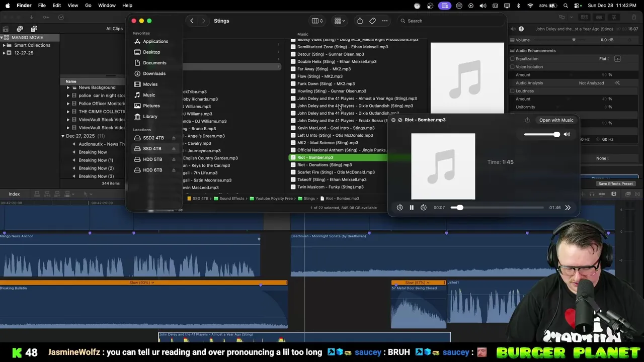Open the None dropdown in the inspector
Screen dimensions: 644x362
(603, 158)
